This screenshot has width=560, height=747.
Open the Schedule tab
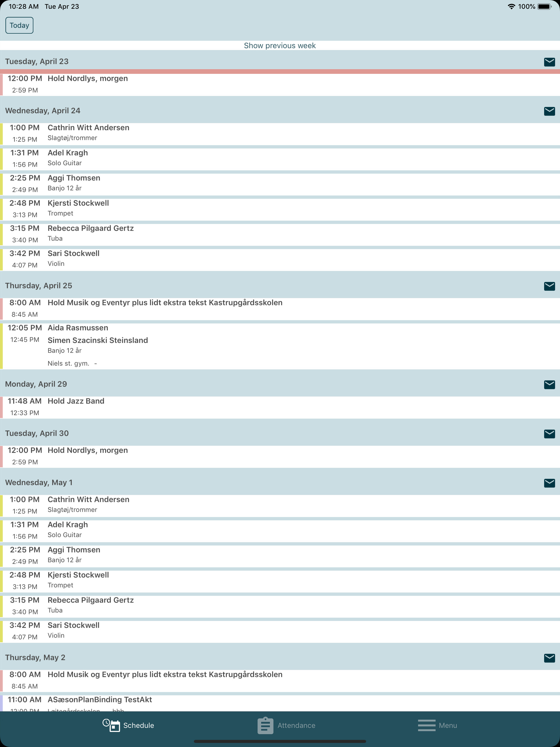(128, 725)
